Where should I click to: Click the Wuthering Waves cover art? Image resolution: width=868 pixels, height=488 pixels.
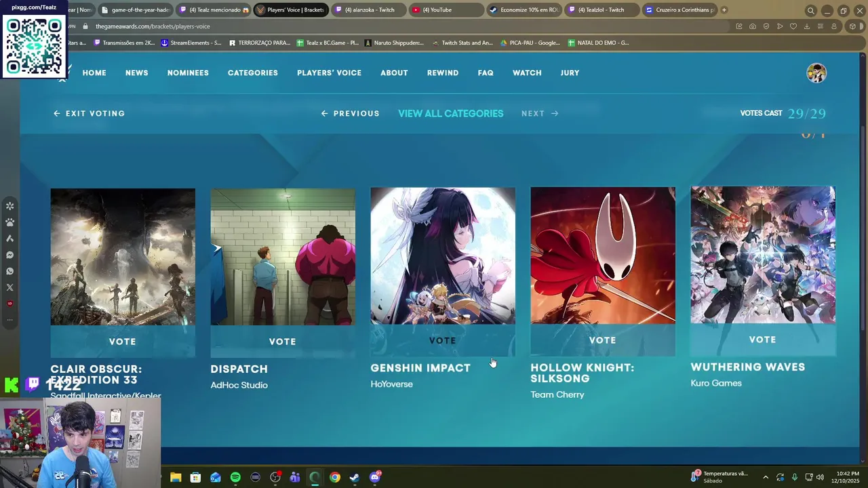coord(763,255)
